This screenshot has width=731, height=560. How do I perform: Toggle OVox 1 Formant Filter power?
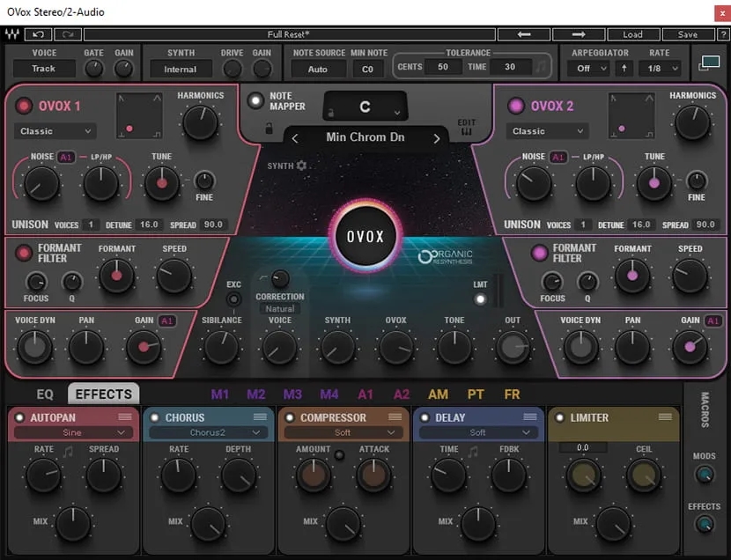pos(23,253)
